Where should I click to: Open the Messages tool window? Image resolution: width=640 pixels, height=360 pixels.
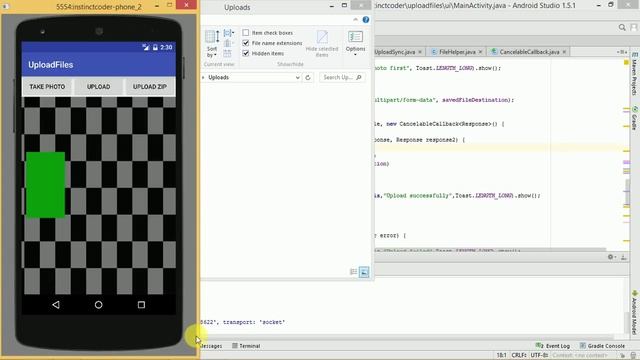point(211,346)
